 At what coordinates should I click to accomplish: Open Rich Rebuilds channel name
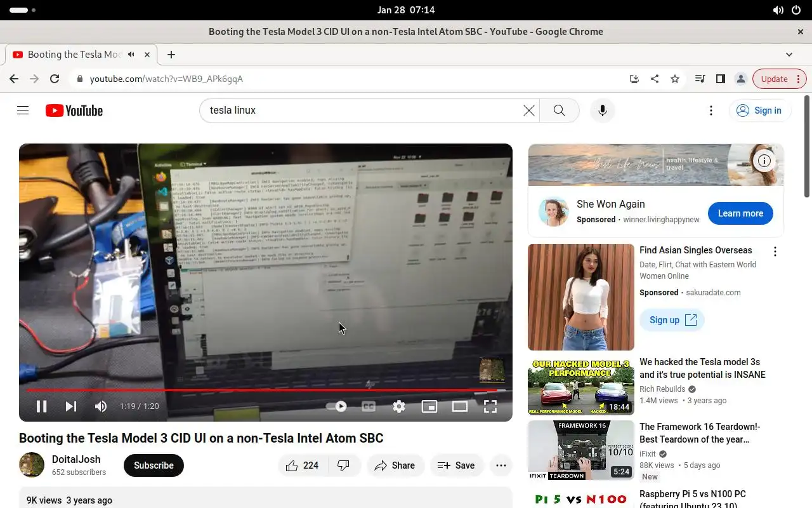click(662, 389)
